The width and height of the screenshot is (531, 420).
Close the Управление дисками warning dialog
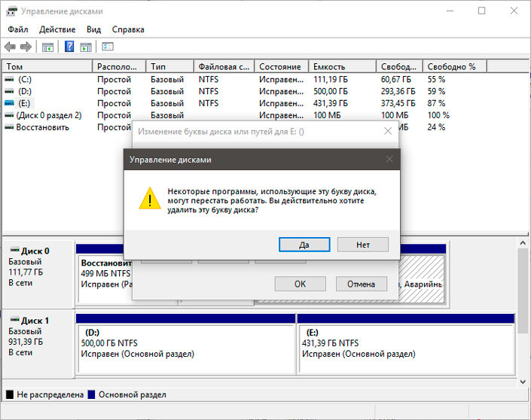point(389,159)
